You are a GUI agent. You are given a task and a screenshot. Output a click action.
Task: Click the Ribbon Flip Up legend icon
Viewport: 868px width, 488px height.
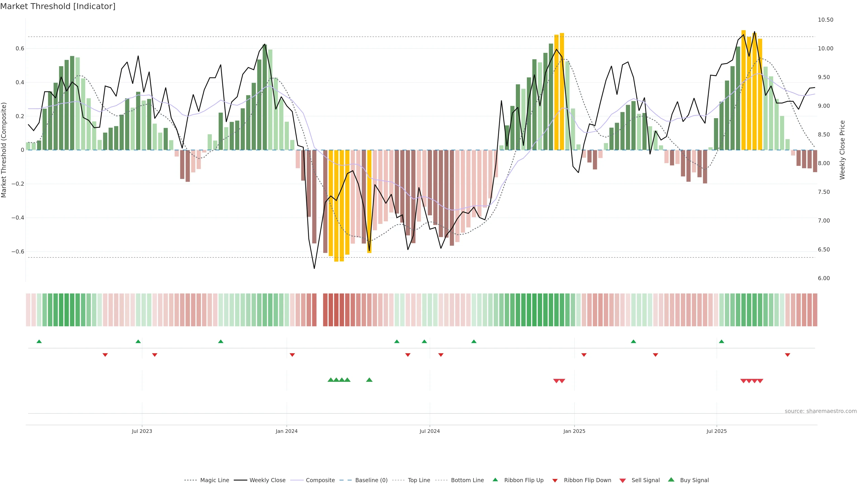(x=495, y=480)
